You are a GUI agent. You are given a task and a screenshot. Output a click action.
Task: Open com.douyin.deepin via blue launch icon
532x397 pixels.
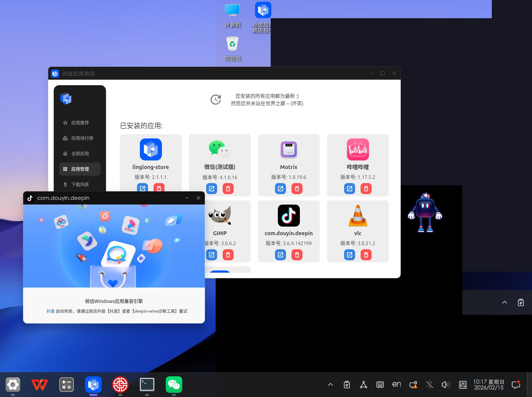tap(280, 255)
